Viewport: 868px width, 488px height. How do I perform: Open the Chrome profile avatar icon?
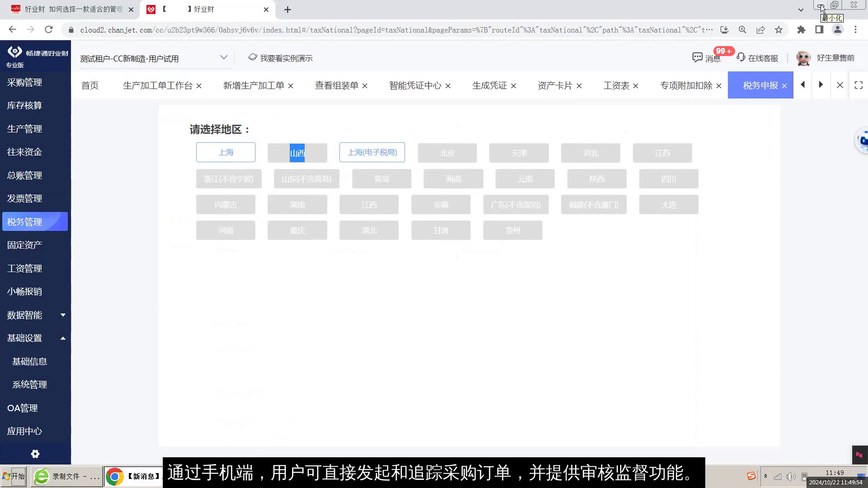[838, 29]
